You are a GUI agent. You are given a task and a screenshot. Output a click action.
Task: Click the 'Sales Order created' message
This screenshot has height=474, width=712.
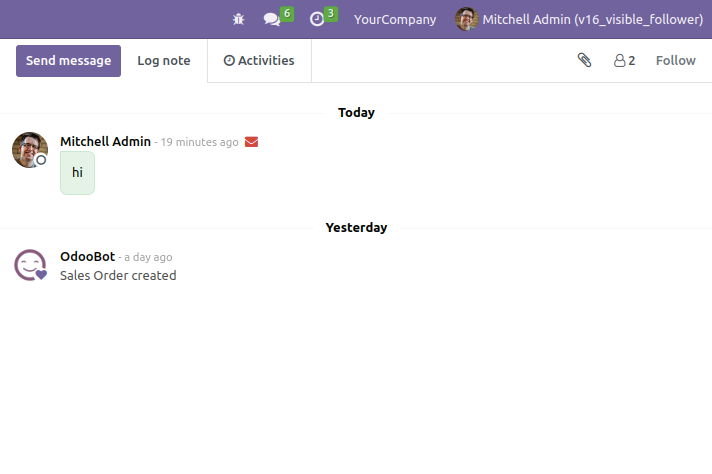click(x=118, y=276)
